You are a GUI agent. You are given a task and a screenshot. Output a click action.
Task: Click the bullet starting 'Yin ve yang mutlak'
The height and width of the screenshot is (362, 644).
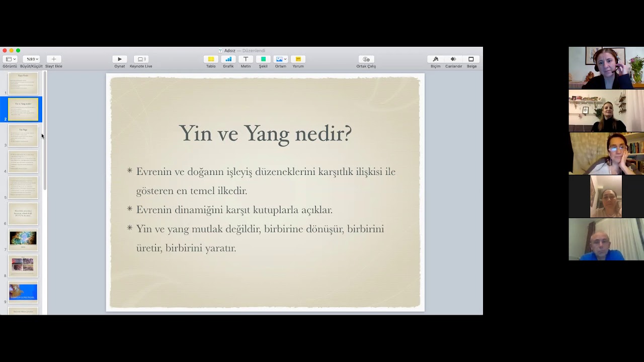click(x=260, y=238)
